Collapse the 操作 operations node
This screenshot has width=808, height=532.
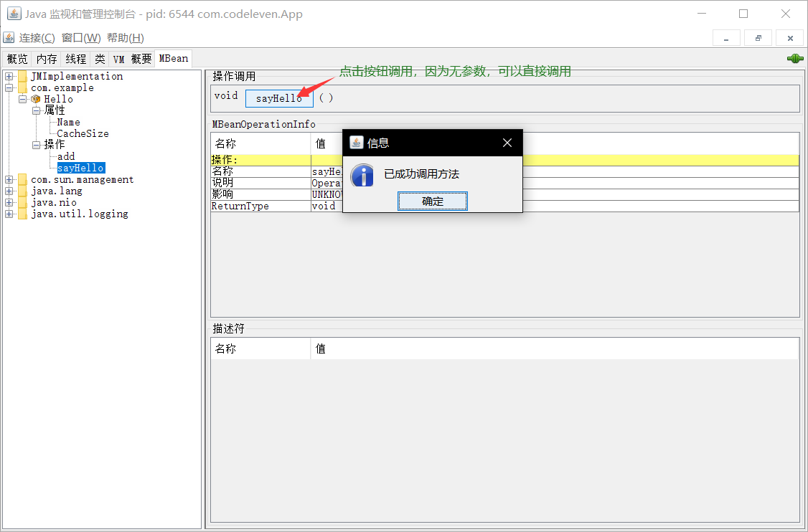[36, 145]
